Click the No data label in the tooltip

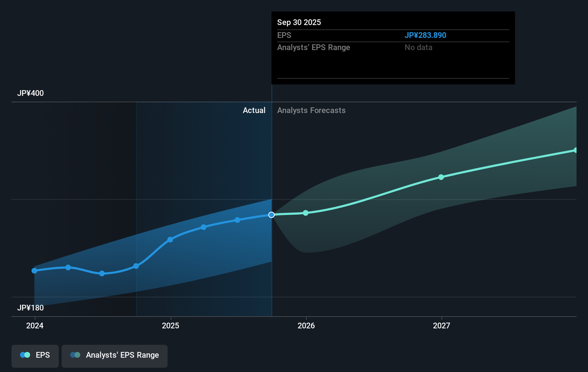pyautogui.click(x=418, y=47)
